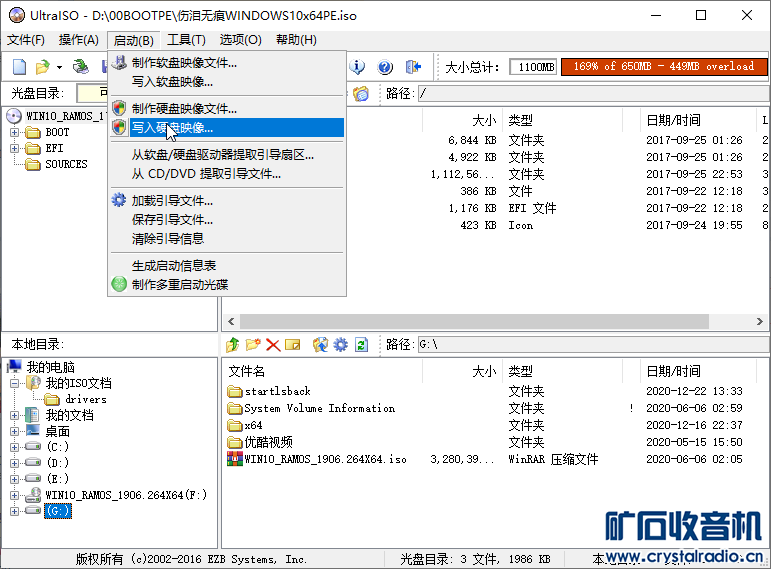Select the drivers folder in local tree
This screenshot has width=771, height=569.
click(86, 399)
